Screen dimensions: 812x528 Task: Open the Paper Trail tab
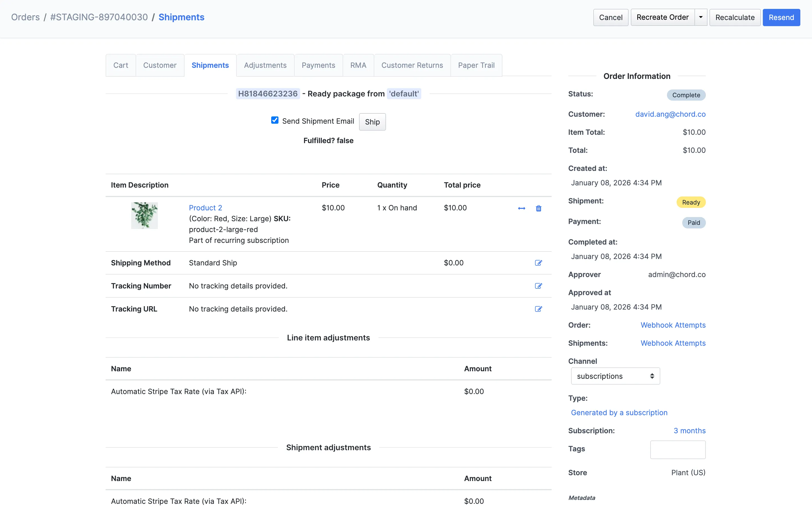pyautogui.click(x=476, y=65)
